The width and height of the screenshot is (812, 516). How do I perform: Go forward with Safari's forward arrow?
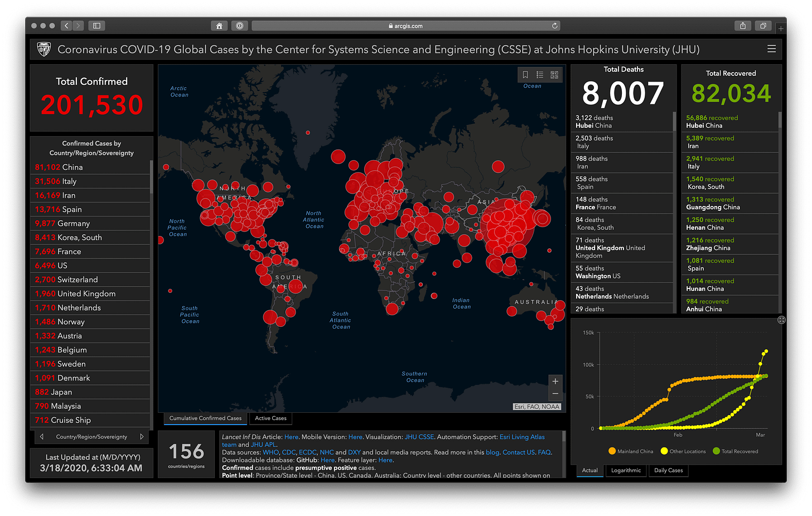tap(78, 26)
